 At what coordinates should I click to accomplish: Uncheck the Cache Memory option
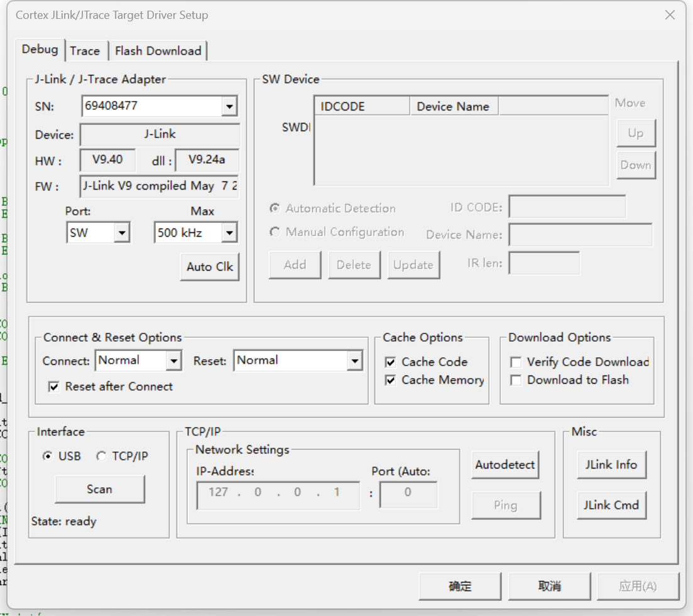tap(390, 381)
